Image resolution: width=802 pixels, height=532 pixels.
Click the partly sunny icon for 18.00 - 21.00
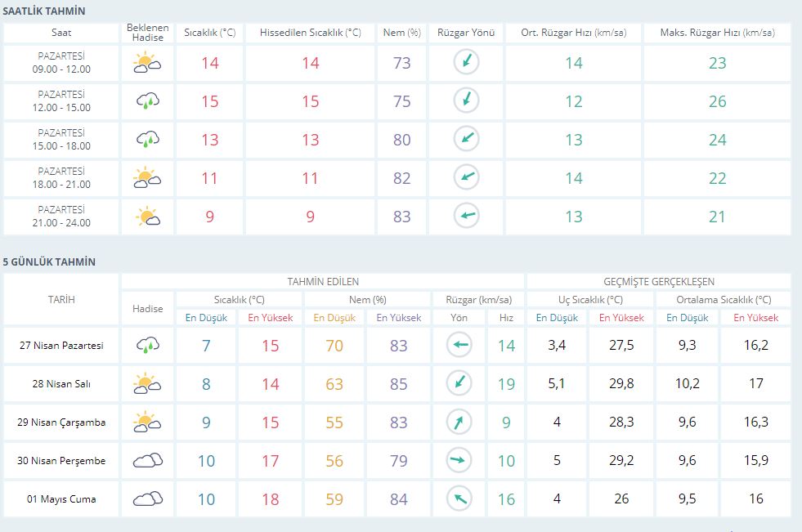[147, 177]
